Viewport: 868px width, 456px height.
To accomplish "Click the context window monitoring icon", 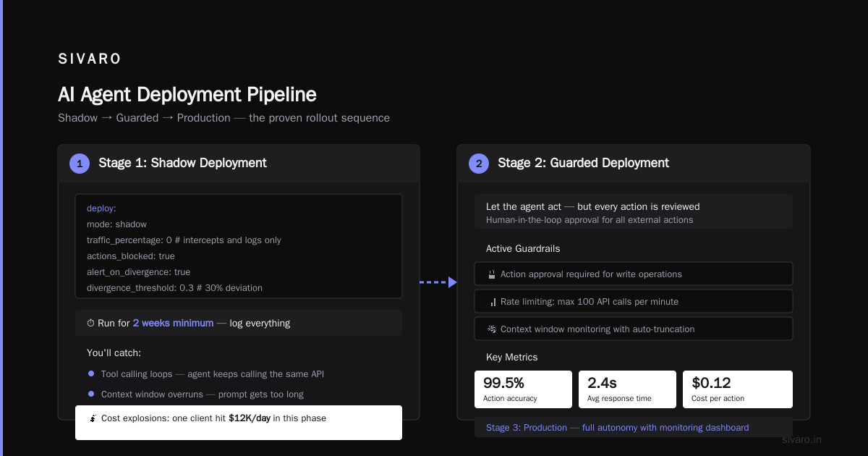I will point(492,329).
